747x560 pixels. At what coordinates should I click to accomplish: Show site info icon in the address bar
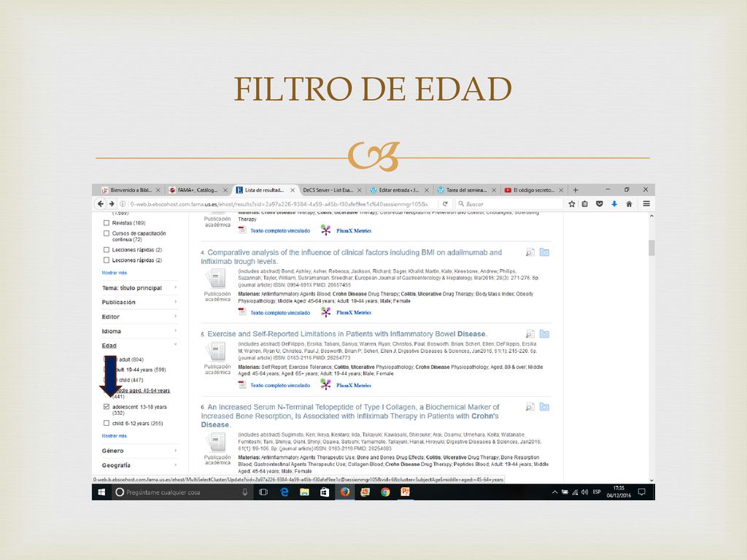(x=123, y=204)
